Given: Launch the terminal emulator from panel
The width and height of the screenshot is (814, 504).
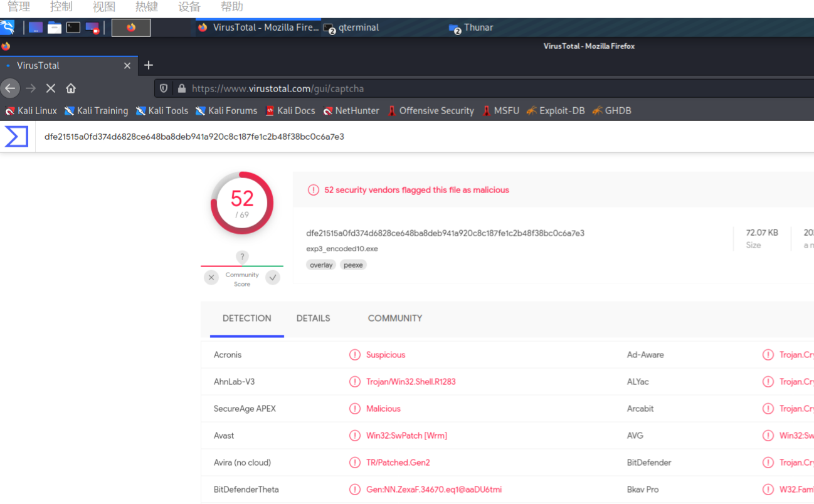Looking at the screenshot, I should click(x=73, y=28).
